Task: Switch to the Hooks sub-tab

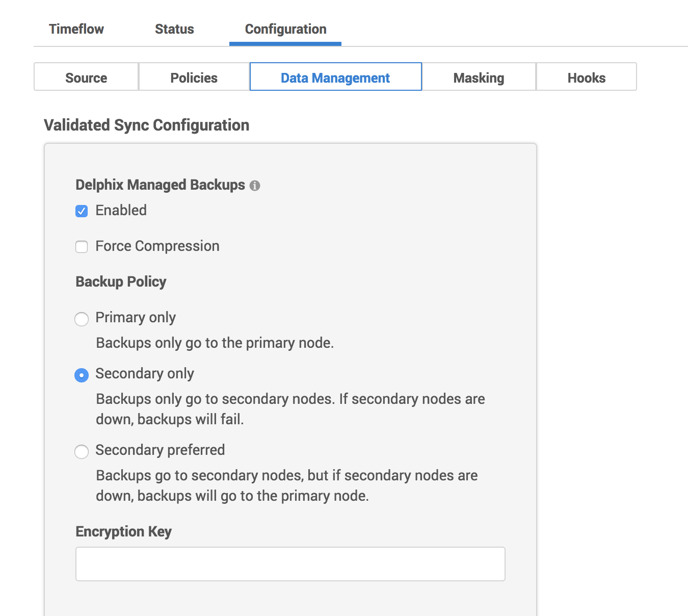Action: [586, 78]
